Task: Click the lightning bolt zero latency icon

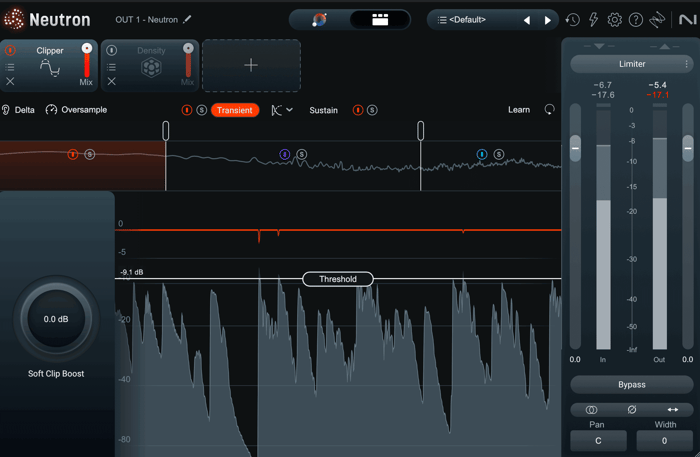Action: coord(593,20)
